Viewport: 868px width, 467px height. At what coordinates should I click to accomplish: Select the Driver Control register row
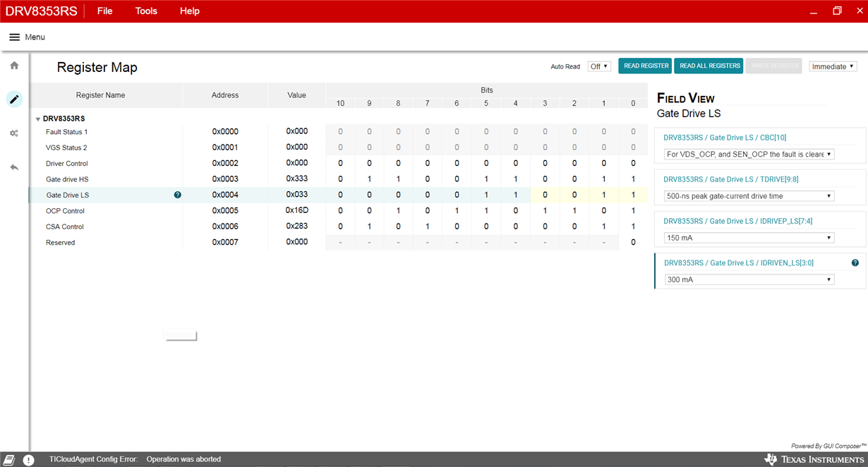(338, 163)
